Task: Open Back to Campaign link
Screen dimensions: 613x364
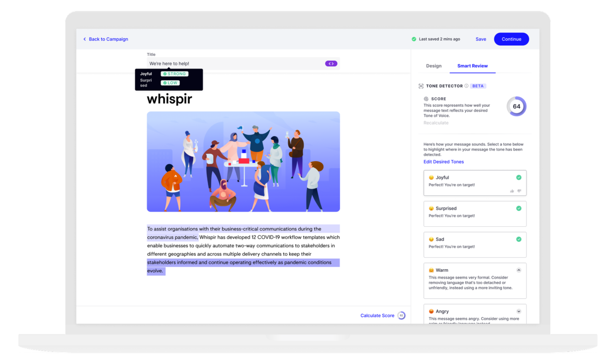Action: coord(108,39)
